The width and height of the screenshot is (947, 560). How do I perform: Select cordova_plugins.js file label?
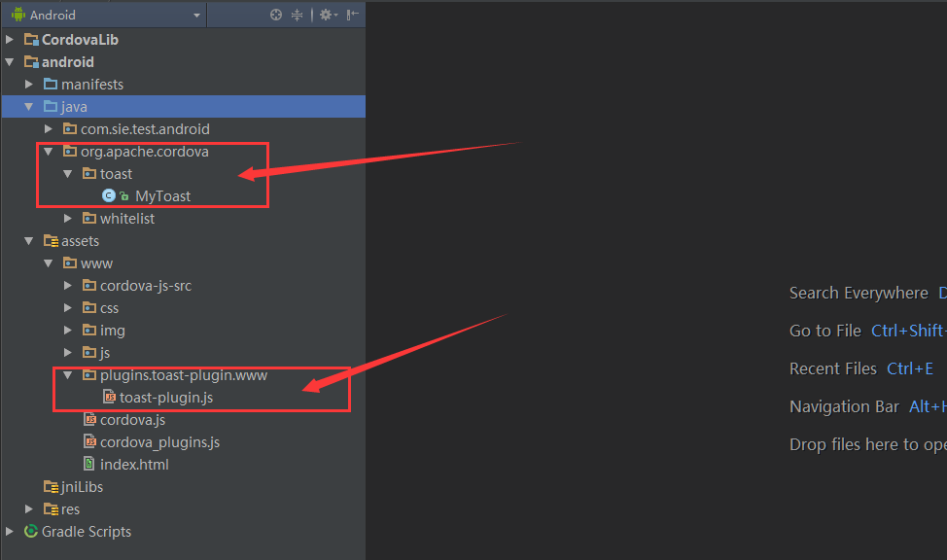tap(160, 442)
